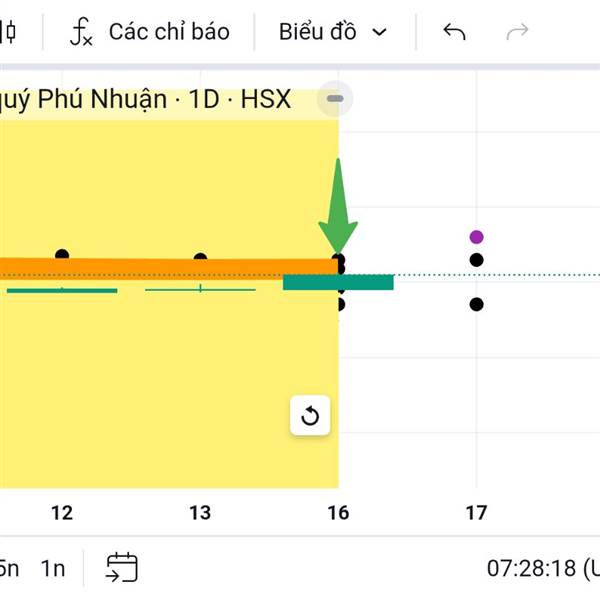Reset chart view with circular arrow
Viewport: 600px width, 600px height.
point(310,416)
